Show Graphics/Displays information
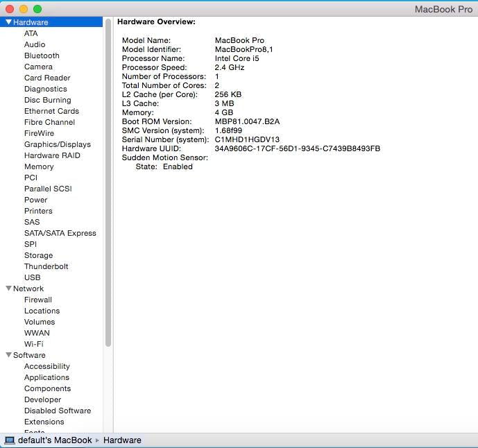This screenshot has width=478, height=448. coord(58,144)
